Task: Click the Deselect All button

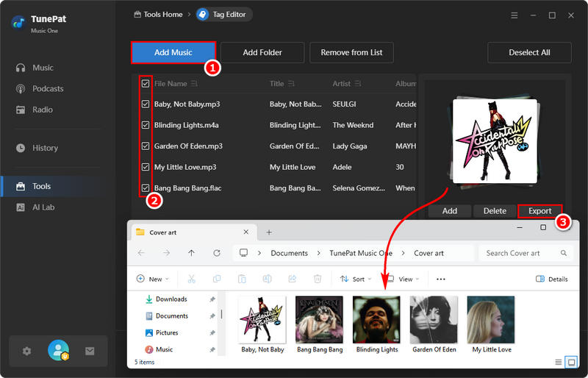Action: (529, 52)
